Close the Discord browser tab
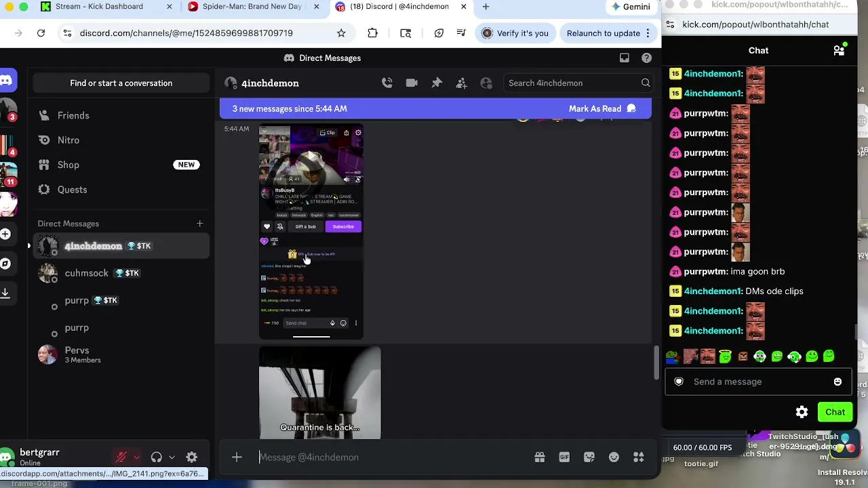Image resolution: width=868 pixels, height=488 pixels. (464, 7)
